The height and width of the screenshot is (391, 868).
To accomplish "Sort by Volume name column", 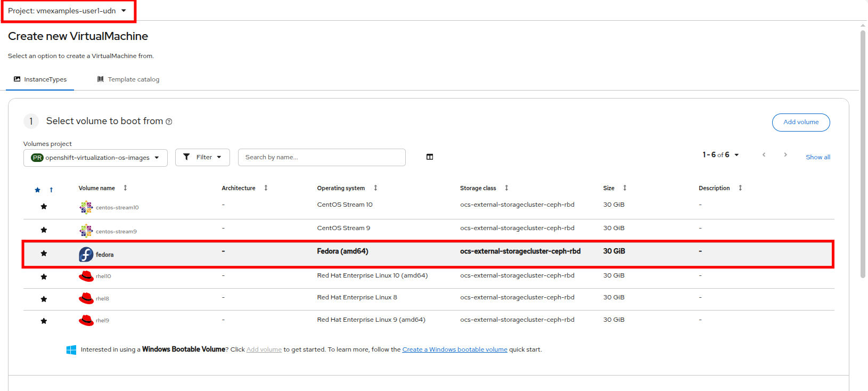I will (125, 188).
